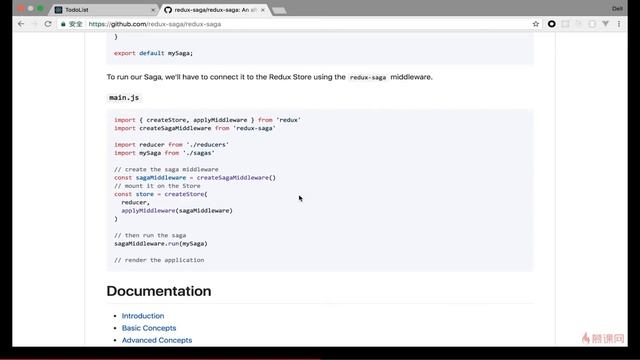
Task: Open the Introduction documentation link
Action: click(x=143, y=316)
